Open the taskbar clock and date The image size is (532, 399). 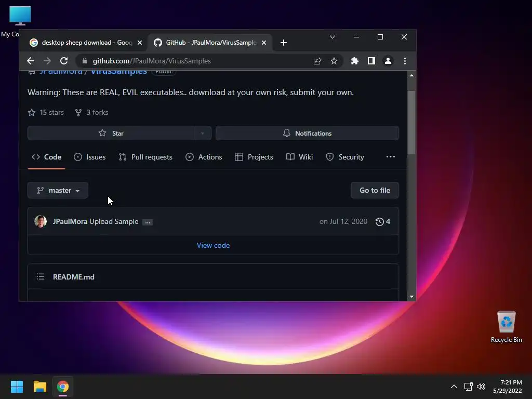pos(507,387)
